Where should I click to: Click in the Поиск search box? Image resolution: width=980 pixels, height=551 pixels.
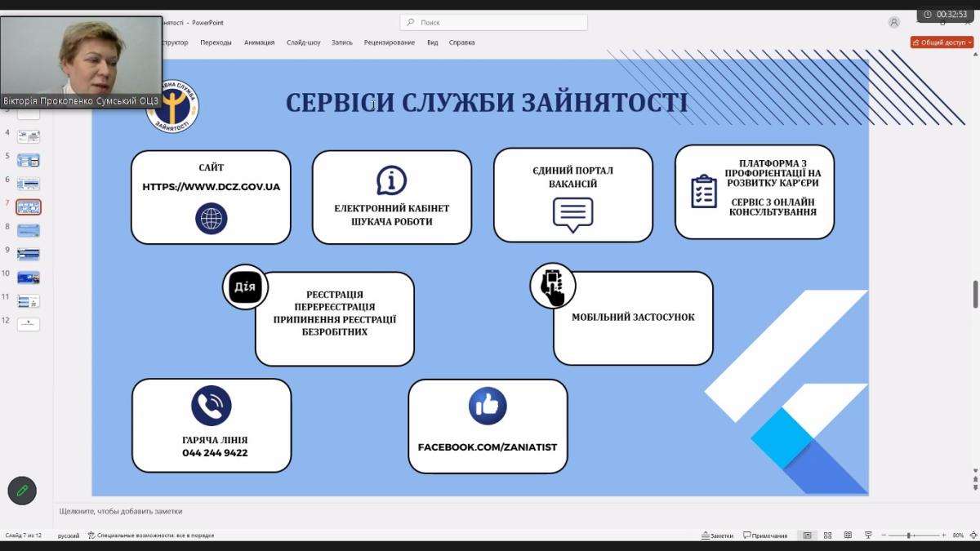click(493, 23)
